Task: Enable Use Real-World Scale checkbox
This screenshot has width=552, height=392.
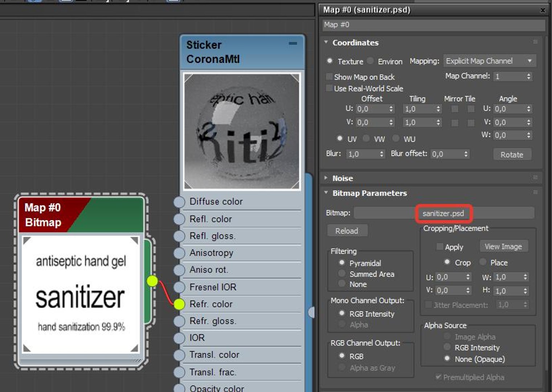Action: point(329,88)
